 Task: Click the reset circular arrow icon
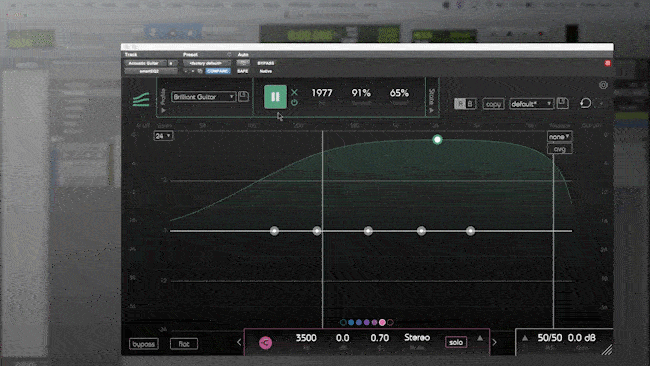(x=585, y=103)
